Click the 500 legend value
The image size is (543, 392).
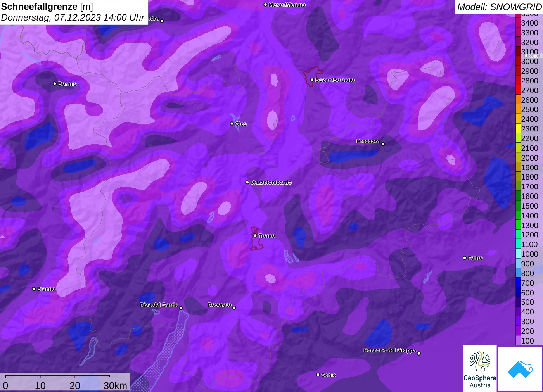click(x=527, y=302)
